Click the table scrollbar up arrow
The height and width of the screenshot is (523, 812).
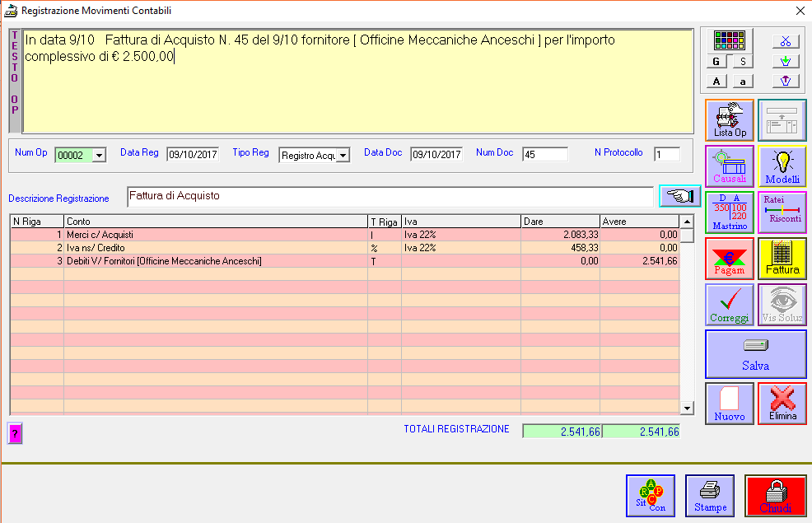687,222
